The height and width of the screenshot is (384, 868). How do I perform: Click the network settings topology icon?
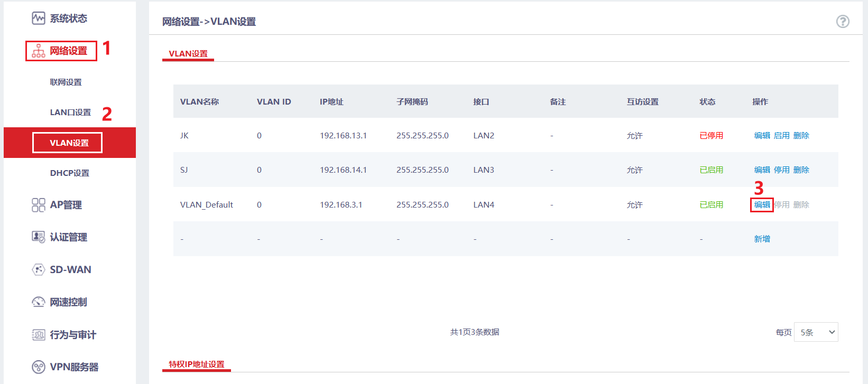pos(39,51)
